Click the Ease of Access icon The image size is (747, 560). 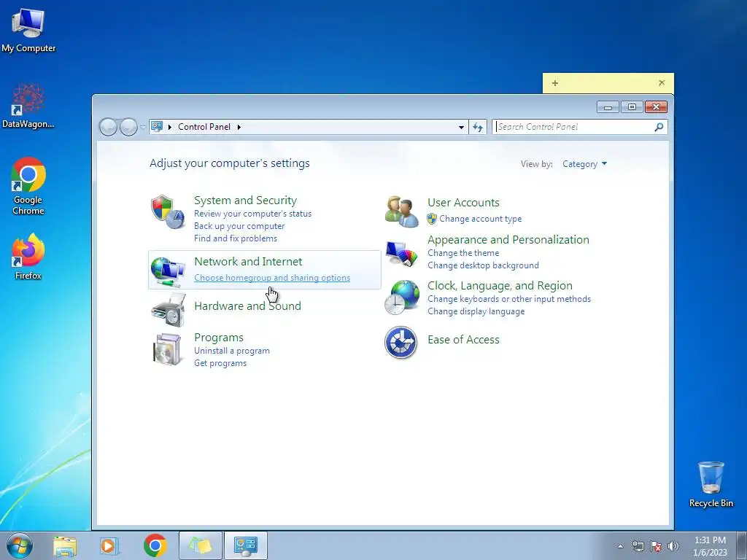coord(400,343)
